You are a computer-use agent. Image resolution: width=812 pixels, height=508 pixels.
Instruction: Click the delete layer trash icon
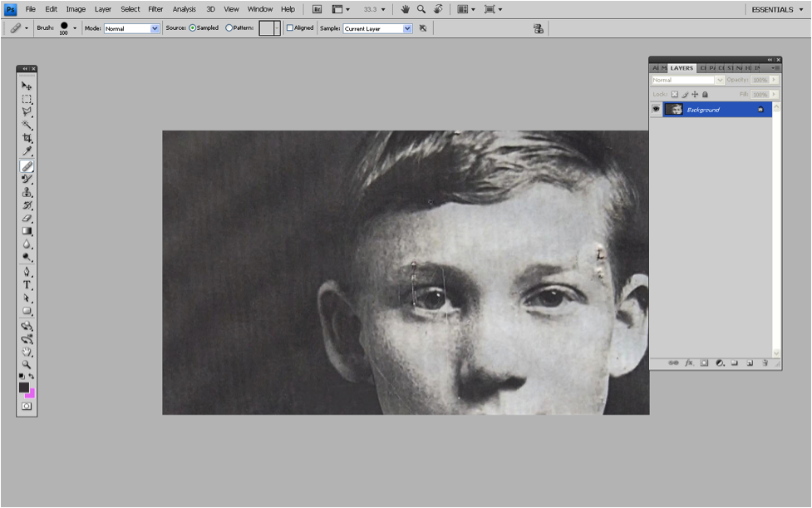pos(765,363)
